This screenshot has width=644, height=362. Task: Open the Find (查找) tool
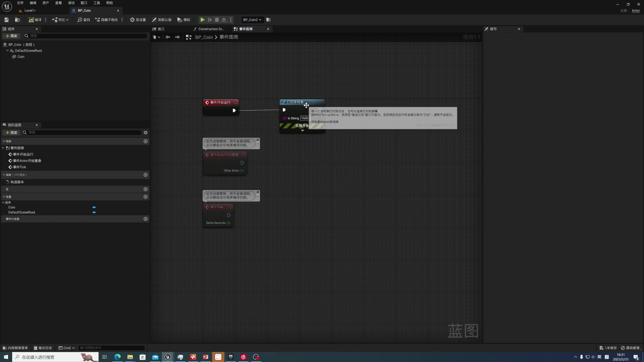click(x=84, y=20)
